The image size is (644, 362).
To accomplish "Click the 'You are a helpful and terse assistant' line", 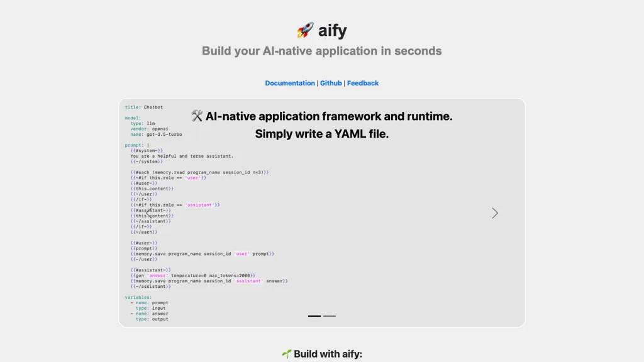I will 182,156.
